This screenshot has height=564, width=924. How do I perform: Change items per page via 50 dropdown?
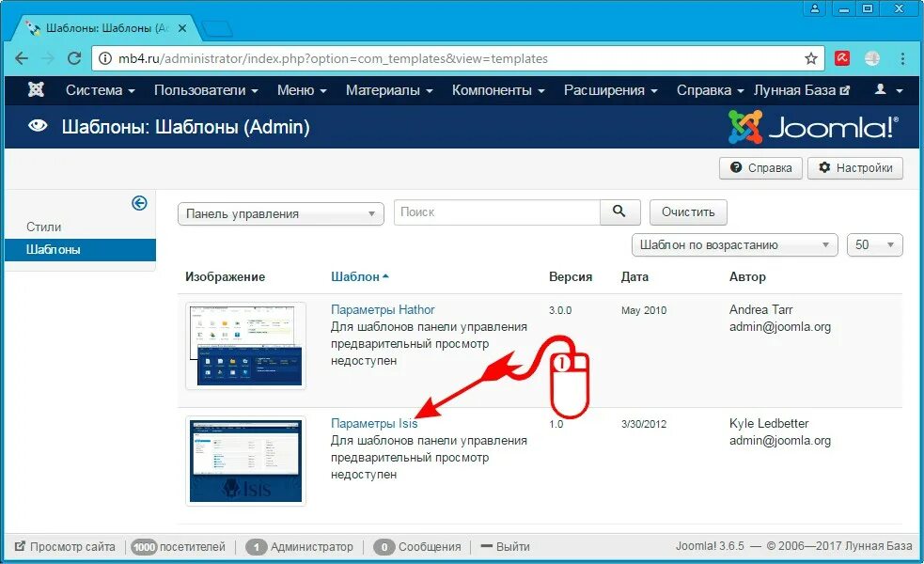click(x=874, y=244)
